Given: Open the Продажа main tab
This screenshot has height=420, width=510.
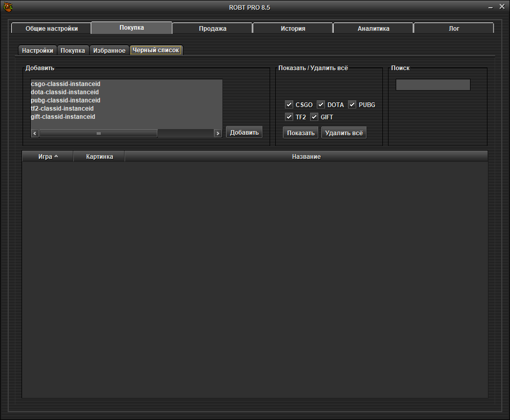Looking at the screenshot, I should (212, 29).
